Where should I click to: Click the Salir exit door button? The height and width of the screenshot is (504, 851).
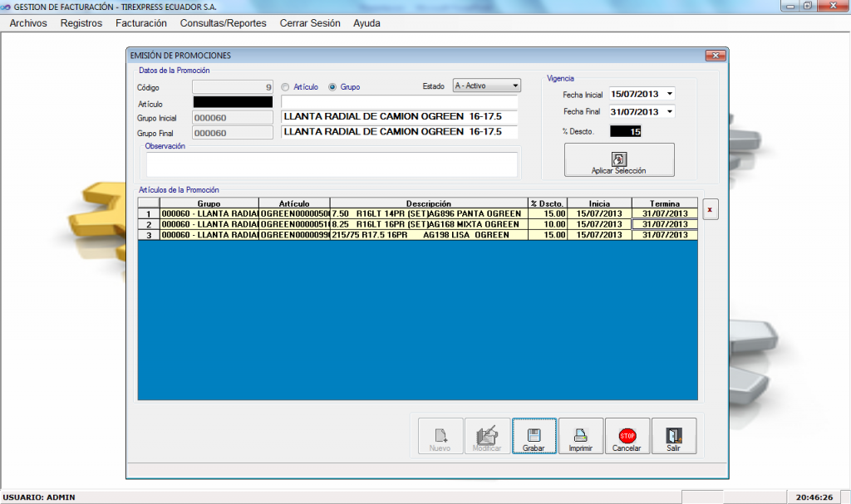(673, 436)
